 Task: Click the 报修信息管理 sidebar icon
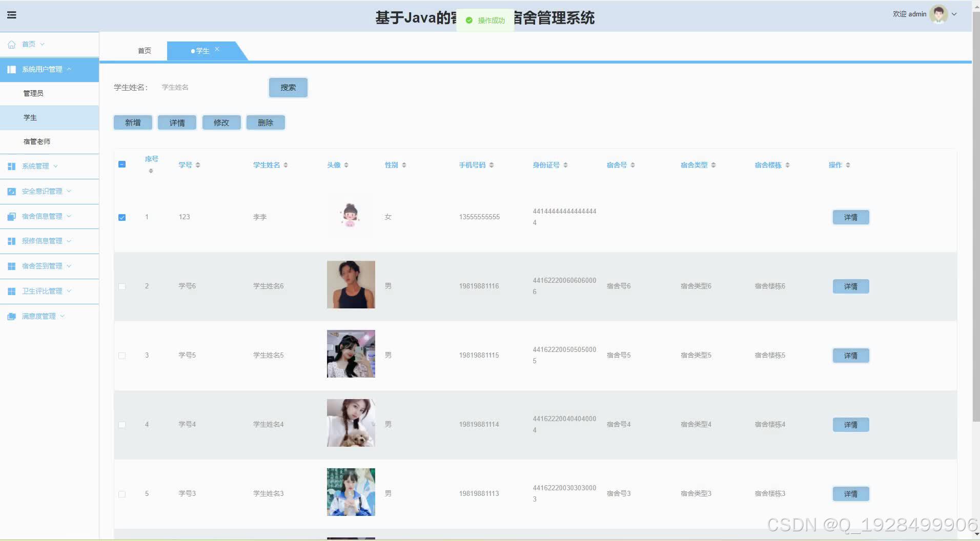point(11,241)
